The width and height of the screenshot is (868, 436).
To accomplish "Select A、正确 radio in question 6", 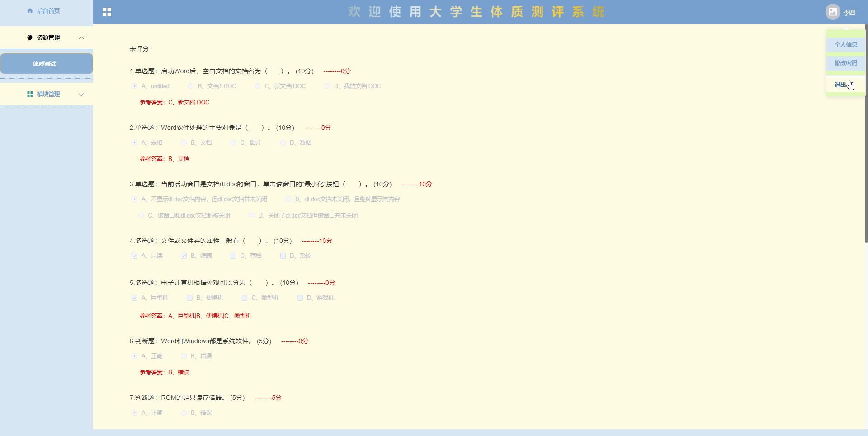I will point(134,356).
